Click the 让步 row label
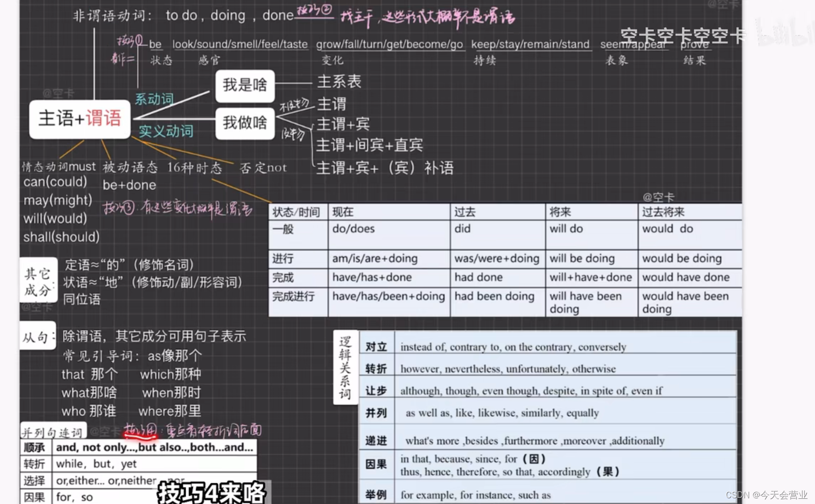The height and width of the screenshot is (504, 815). 376,391
